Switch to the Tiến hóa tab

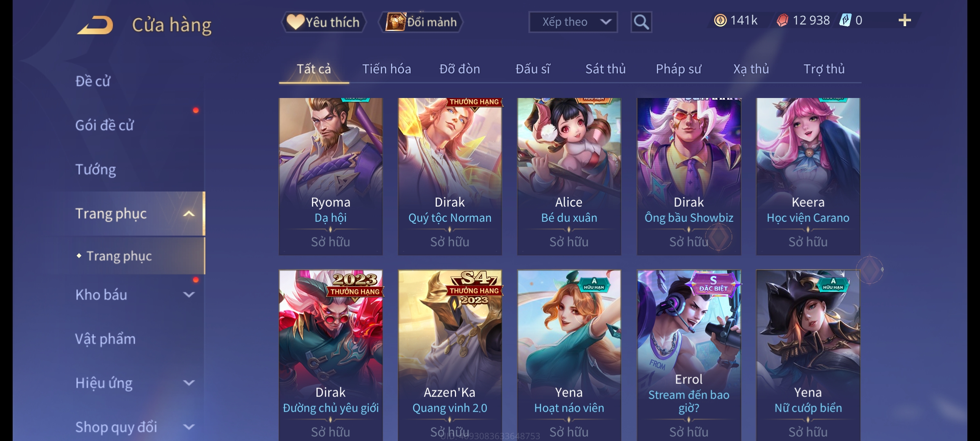coord(386,69)
